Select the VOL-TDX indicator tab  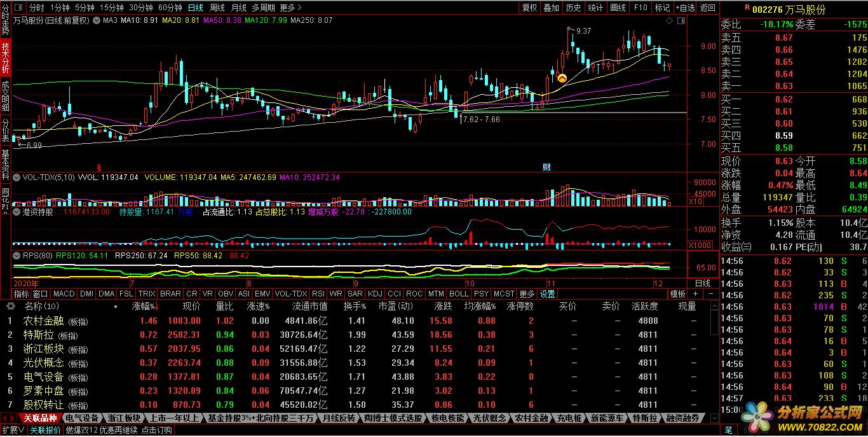tap(290, 294)
